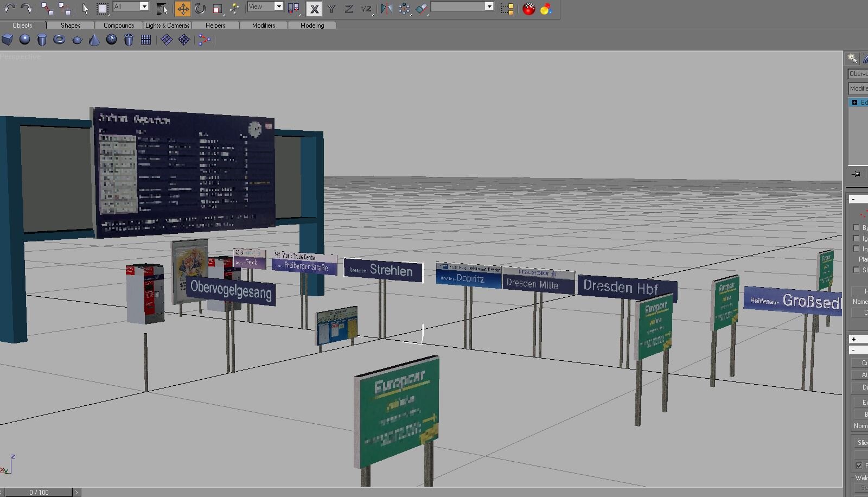The height and width of the screenshot is (497, 868).
Task: Restrict transforms to the Y axis
Action: click(331, 9)
